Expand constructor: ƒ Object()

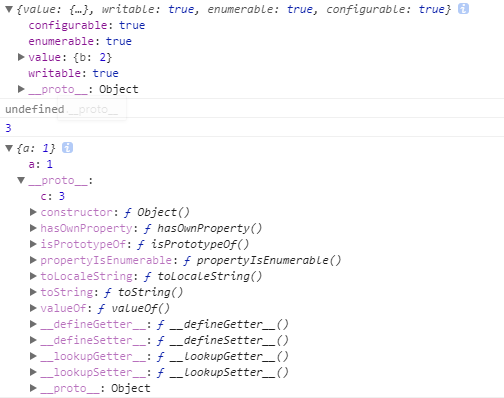33,212
